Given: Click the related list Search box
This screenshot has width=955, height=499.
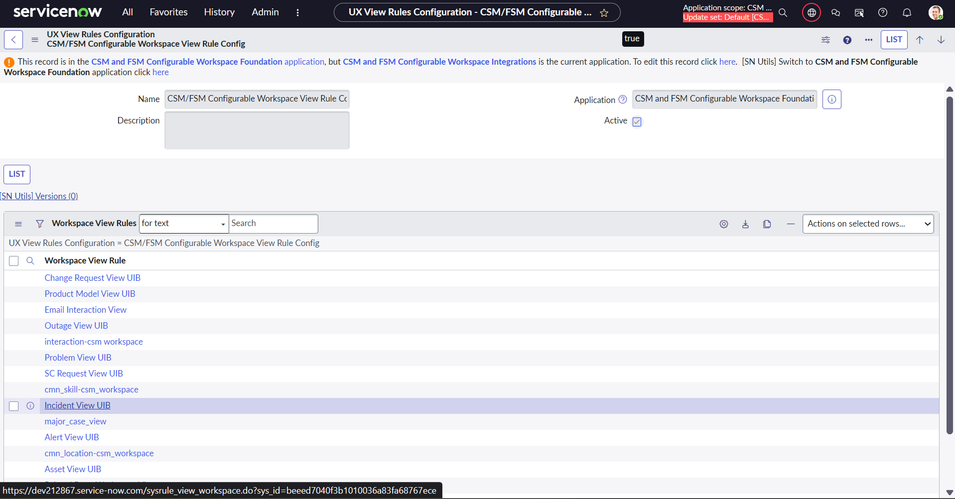Looking at the screenshot, I should click(273, 224).
